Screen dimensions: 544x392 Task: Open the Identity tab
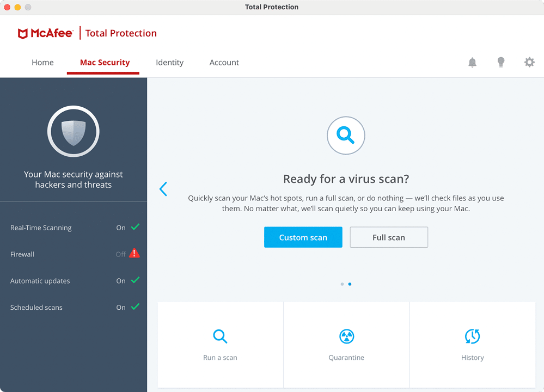click(x=170, y=63)
